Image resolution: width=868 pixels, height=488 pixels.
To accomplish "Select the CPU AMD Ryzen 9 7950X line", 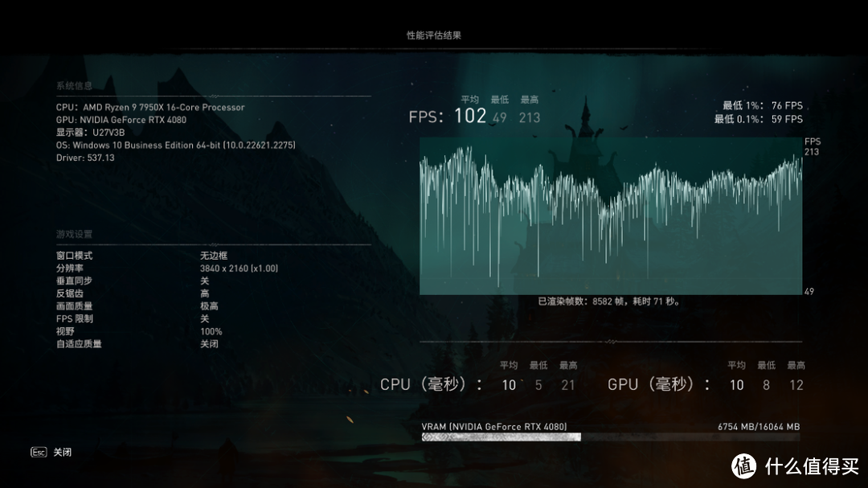I will (150, 107).
